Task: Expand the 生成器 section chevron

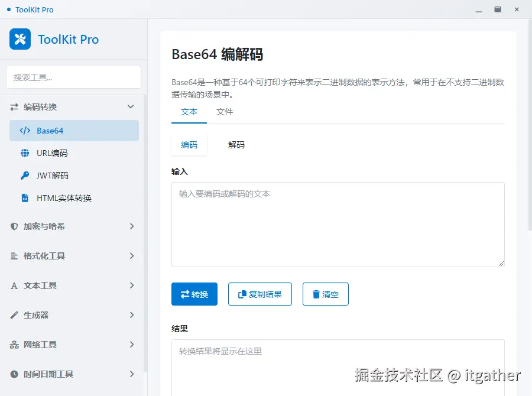Action: click(x=132, y=315)
